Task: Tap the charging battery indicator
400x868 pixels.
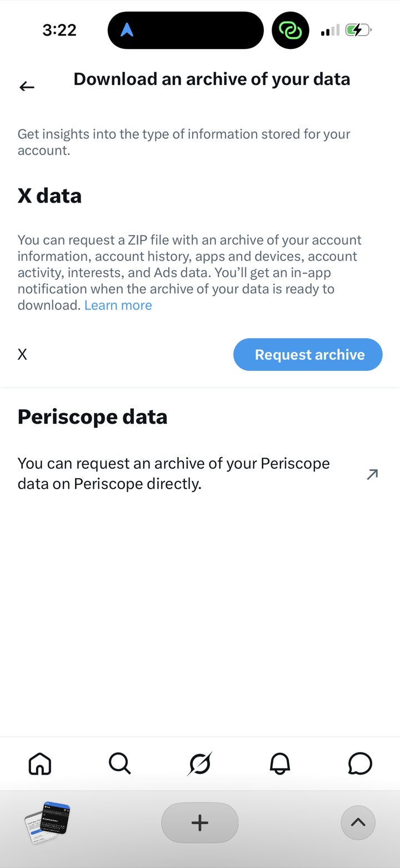Action: (358, 29)
